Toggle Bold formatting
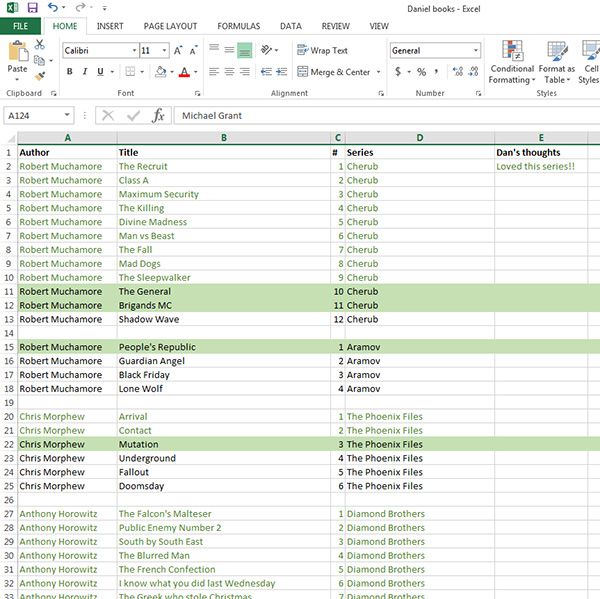This screenshot has width=600, height=599. click(x=70, y=72)
